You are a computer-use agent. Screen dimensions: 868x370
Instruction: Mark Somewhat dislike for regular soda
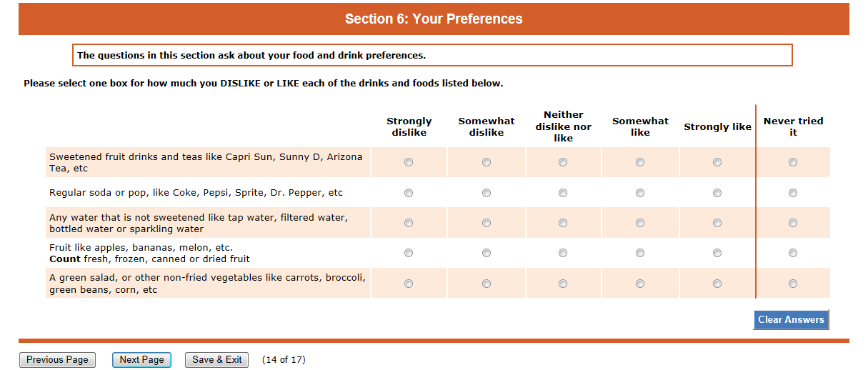coord(487,193)
